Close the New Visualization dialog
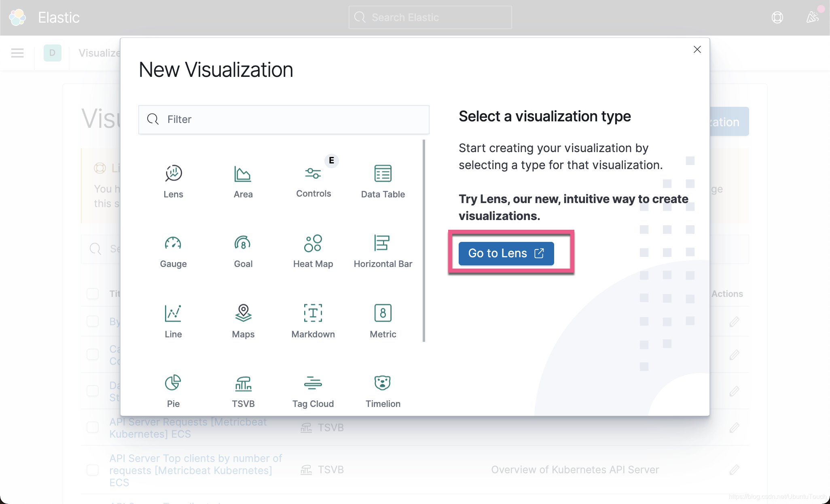Viewport: 830px width, 504px height. coord(697,49)
